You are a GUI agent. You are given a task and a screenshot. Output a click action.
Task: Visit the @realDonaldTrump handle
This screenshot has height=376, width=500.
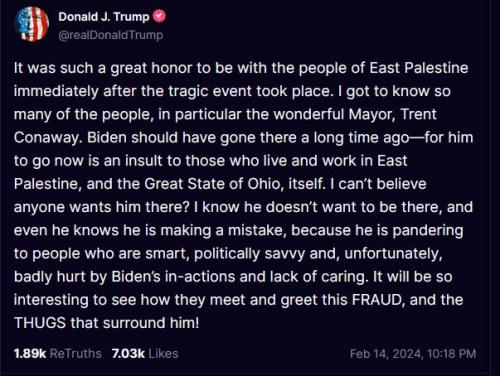pyautogui.click(x=111, y=35)
